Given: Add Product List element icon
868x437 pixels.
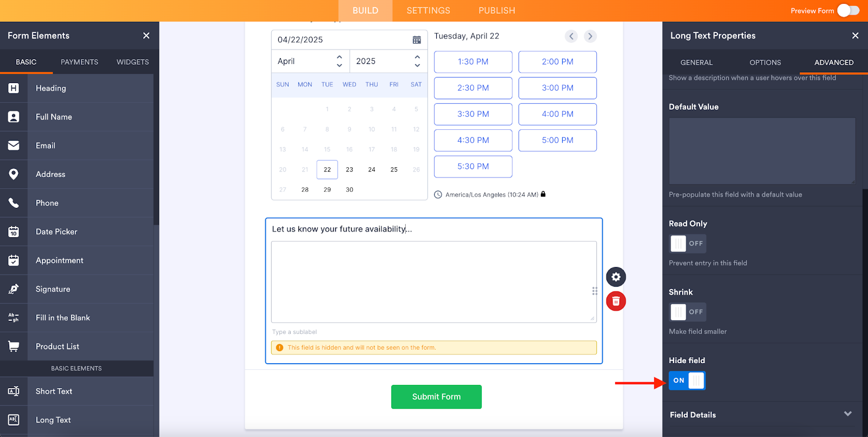Looking at the screenshot, I should tap(14, 346).
